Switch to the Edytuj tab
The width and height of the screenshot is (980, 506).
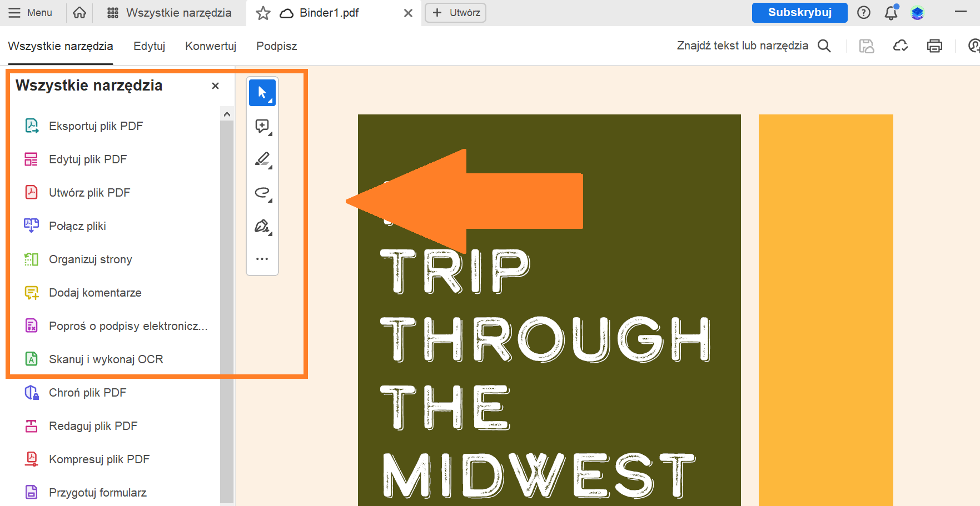point(150,46)
